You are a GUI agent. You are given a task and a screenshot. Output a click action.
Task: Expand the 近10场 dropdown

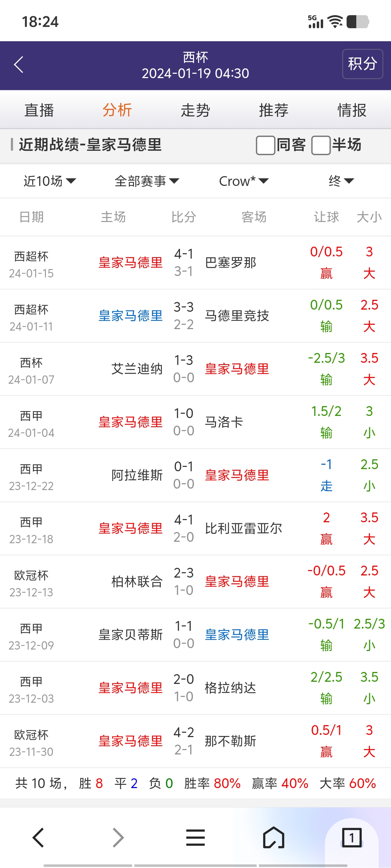[50, 181]
